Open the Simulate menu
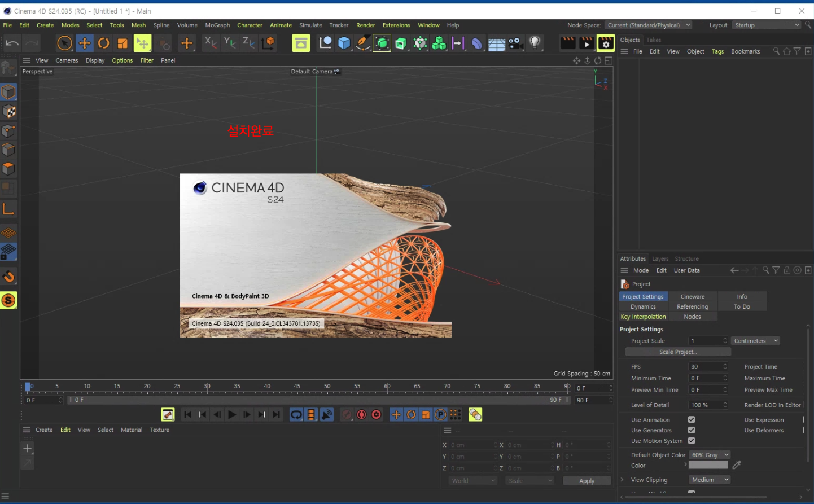This screenshot has height=504, width=814. click(310, 25)
